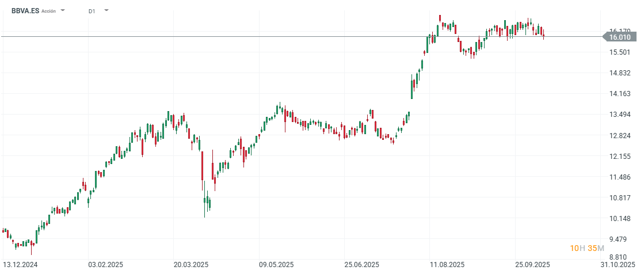Click the BBVA.ES symbol name
Image resolution: width=644 pixels, height=274 pixels.
(x=25, y=10)
